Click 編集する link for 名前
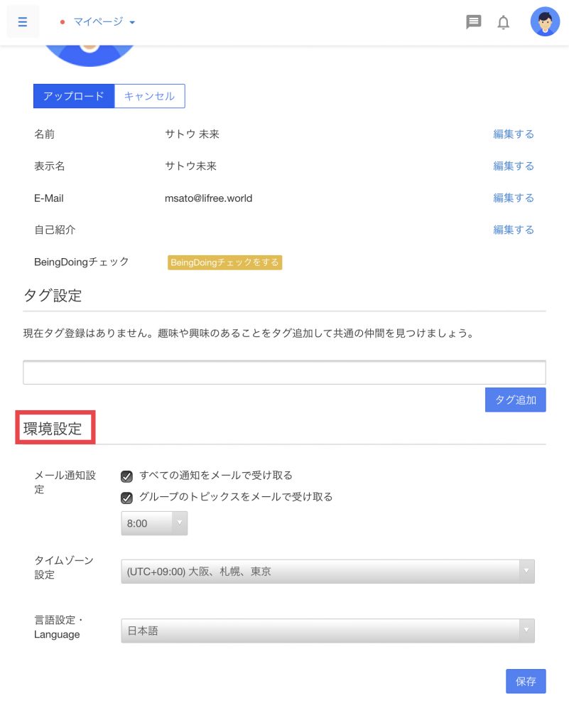The width and height of the screenshot is (569, 728). click(514, 134)
